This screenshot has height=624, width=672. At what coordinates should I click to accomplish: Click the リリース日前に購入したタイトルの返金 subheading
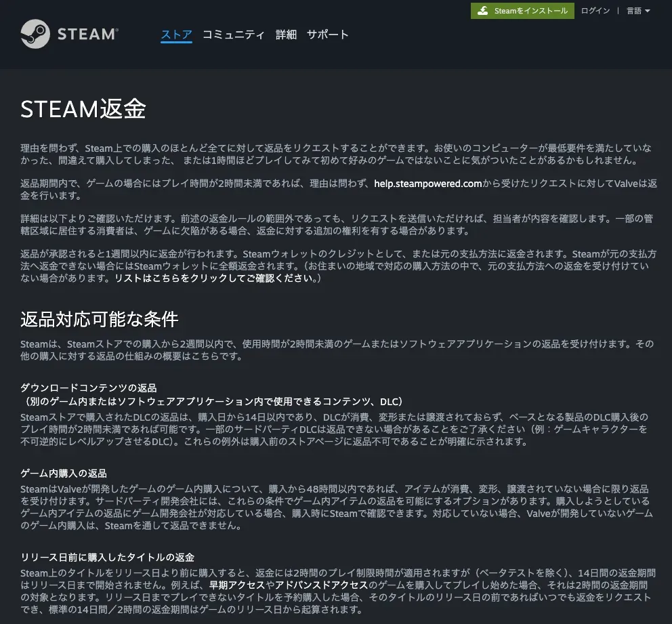108,557
